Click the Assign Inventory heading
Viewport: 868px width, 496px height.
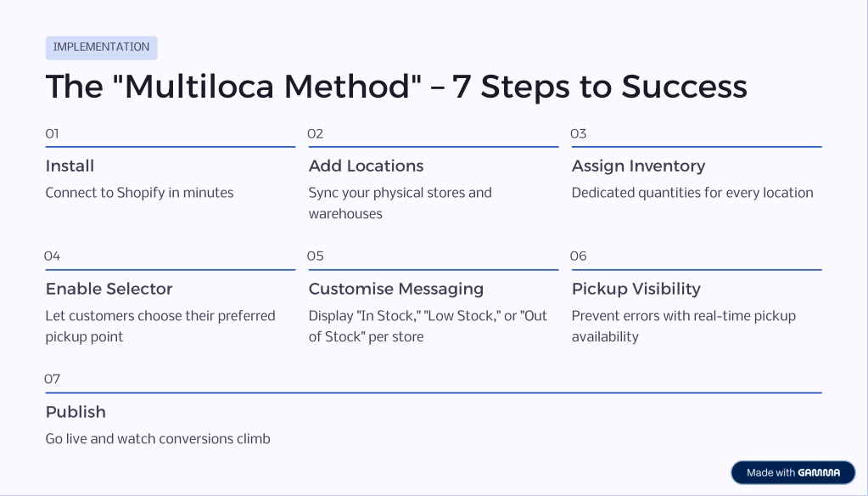pos(638,166)
